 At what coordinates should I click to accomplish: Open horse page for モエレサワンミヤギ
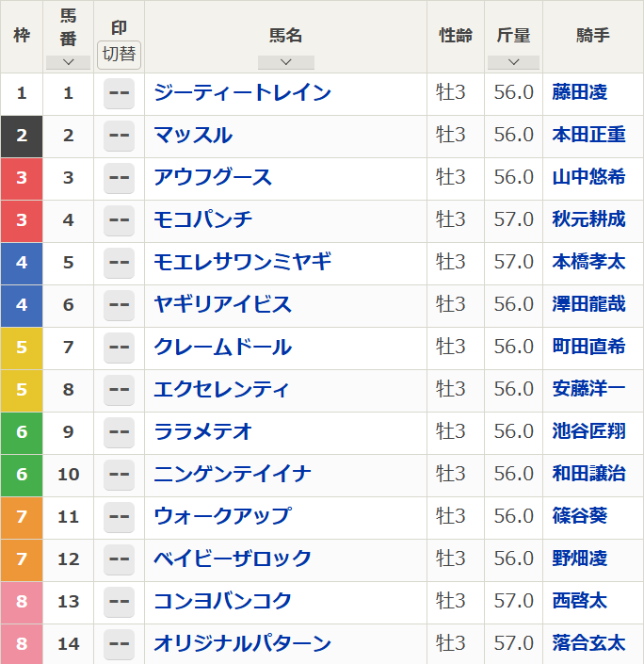click(x=243, y=262)
